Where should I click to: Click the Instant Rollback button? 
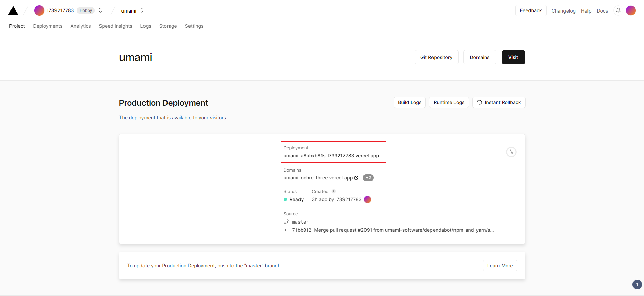499,102
